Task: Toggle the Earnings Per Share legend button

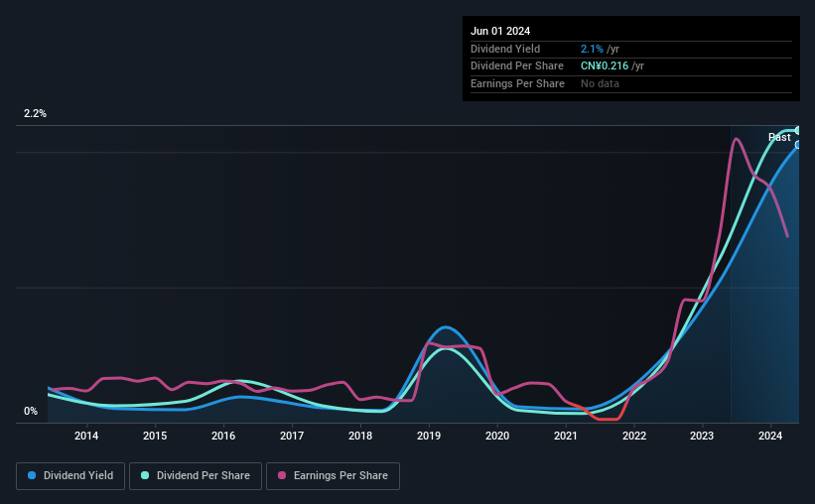Action: pos(333,475)
